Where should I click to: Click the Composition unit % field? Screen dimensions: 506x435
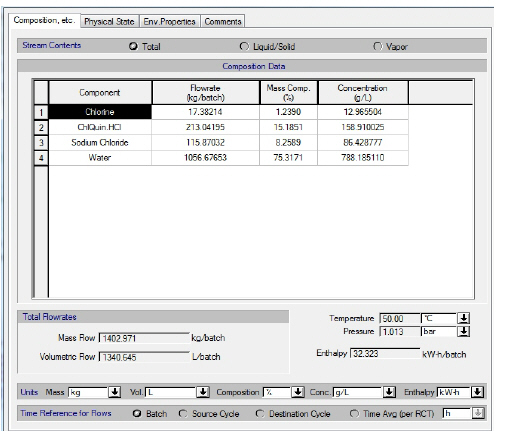(277, 392)
